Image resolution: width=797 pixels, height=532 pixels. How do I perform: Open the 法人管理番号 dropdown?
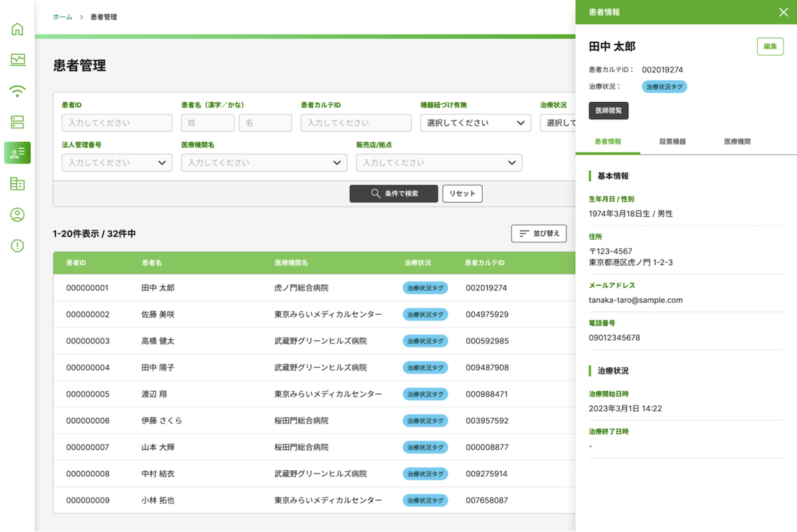click(116, 163)
